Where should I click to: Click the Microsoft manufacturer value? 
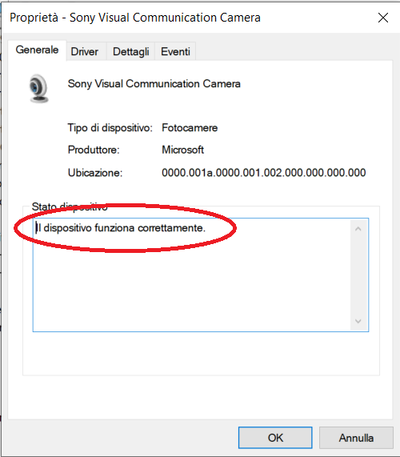click(x=183, y=150)
